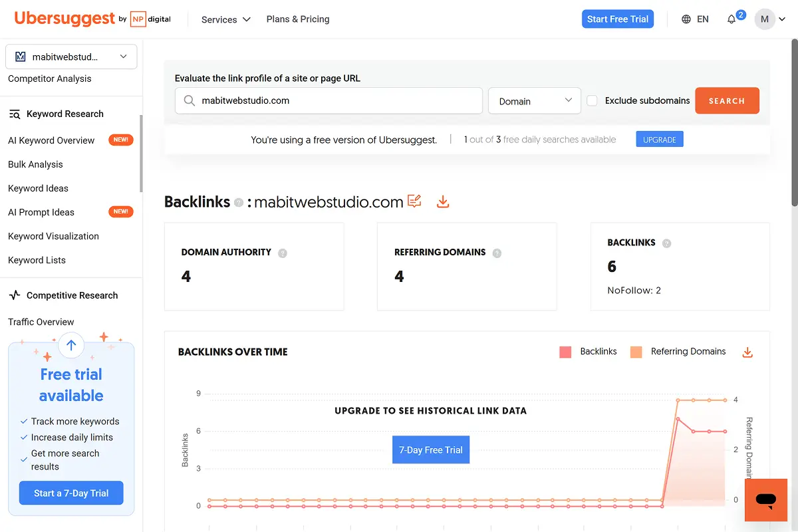Click the UPGRADE link
Screen dimensions: 798x532
tap(659, 139)
